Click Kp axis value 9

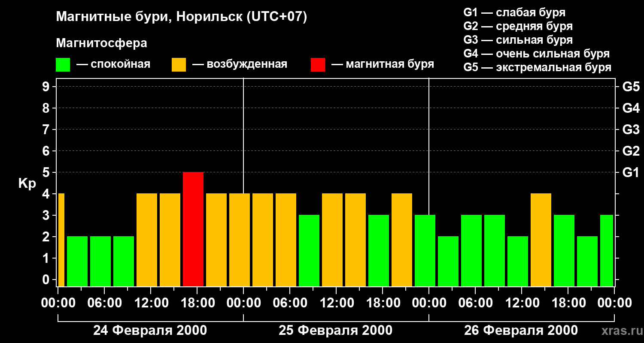46,87
